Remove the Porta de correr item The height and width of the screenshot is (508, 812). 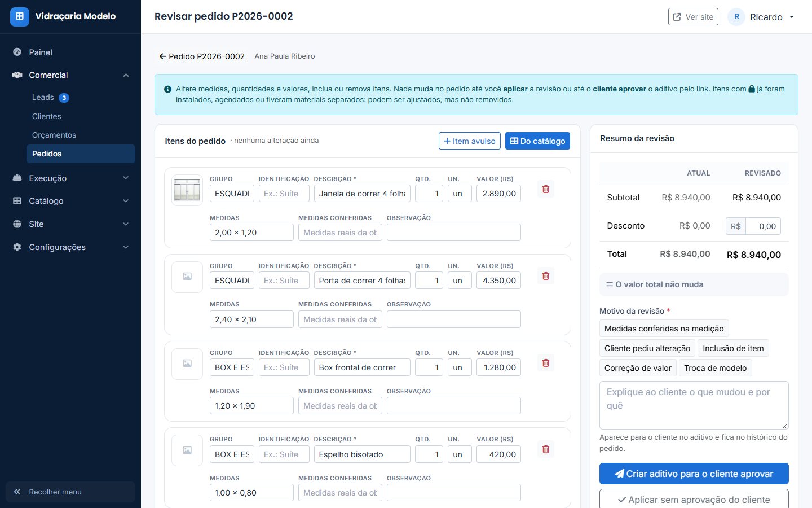(x=546, y=276)
